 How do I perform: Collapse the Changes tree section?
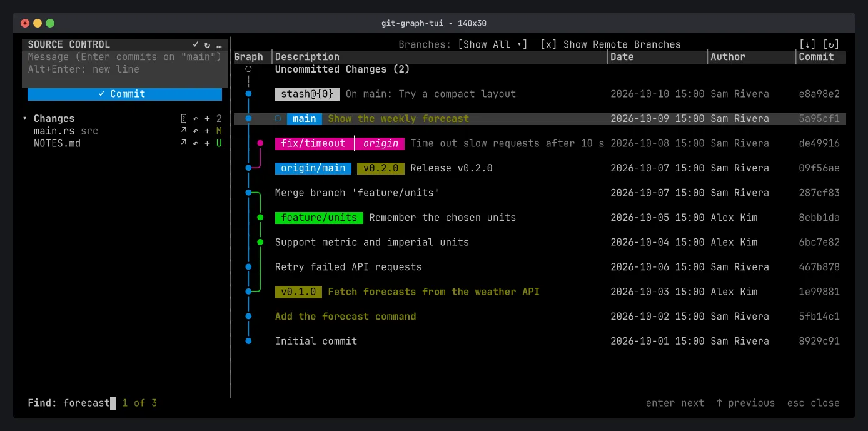[x=25, y=119]
